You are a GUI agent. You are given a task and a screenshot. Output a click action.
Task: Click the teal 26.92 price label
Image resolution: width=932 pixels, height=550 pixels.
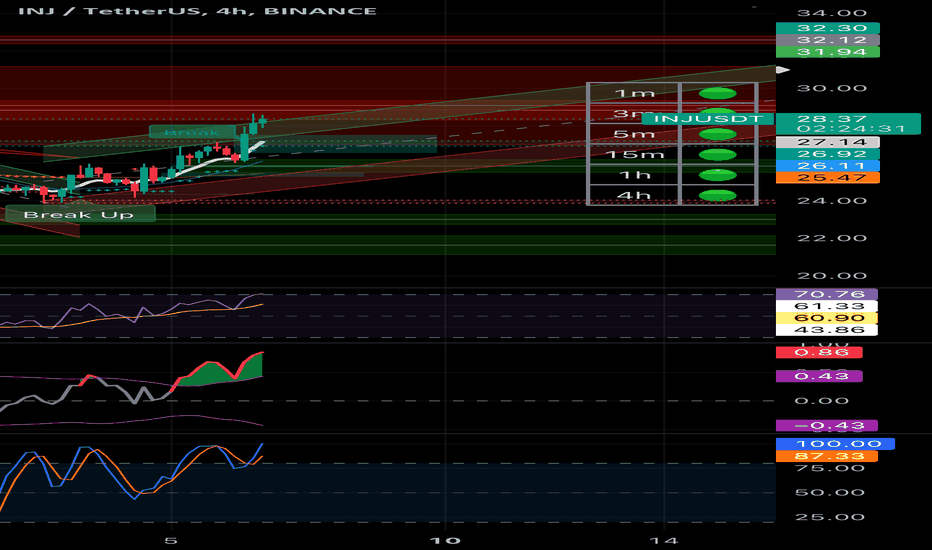[827, 154]
